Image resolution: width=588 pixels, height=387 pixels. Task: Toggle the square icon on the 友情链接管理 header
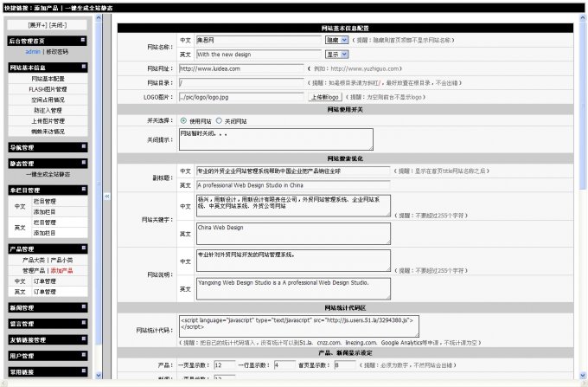coord(83,339)
